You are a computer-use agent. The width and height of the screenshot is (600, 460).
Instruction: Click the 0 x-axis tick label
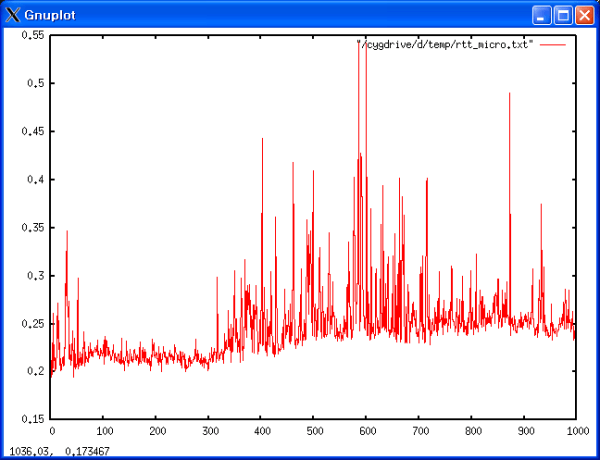click(x=51, y=431)
